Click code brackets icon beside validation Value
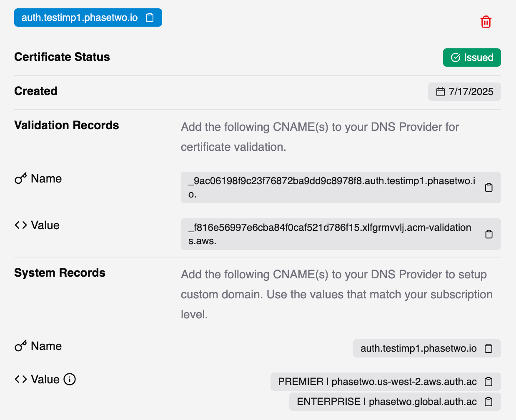 (21, 225)
